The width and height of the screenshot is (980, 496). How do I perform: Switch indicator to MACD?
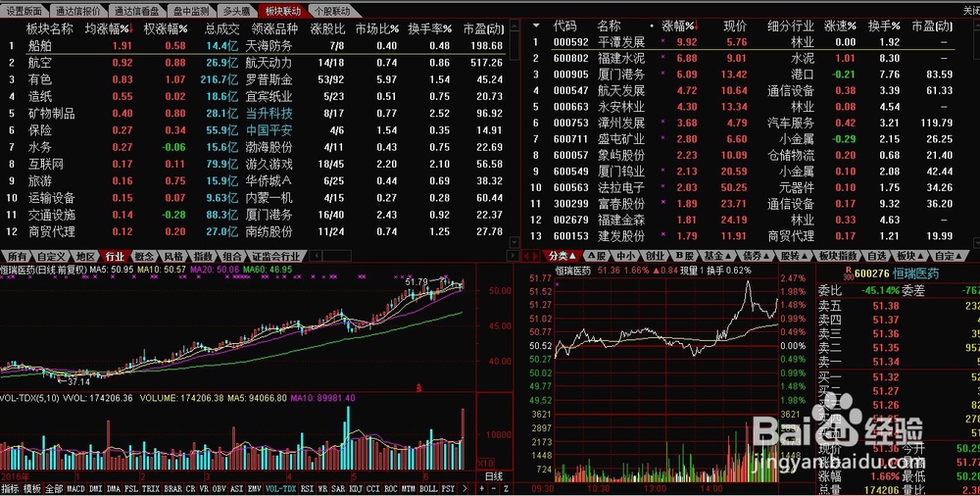coord(75,489)
